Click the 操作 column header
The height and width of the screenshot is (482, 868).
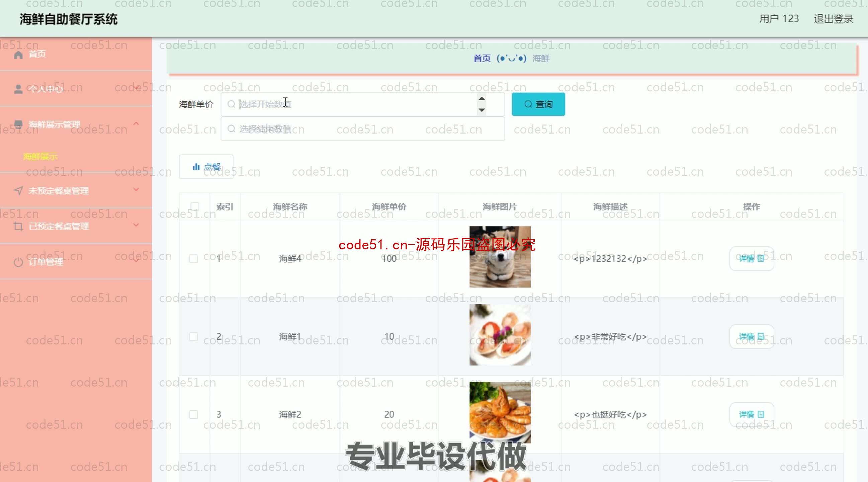coord(752,207)
